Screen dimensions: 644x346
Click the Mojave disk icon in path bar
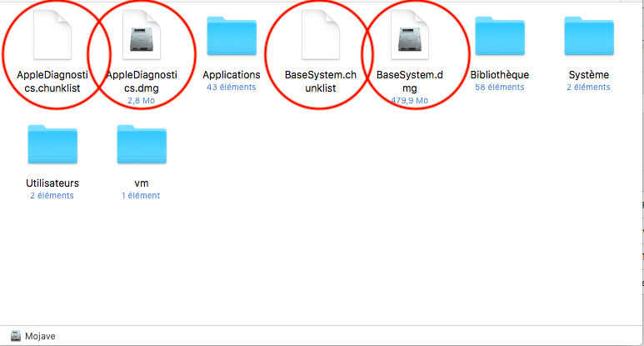(16, 336)
